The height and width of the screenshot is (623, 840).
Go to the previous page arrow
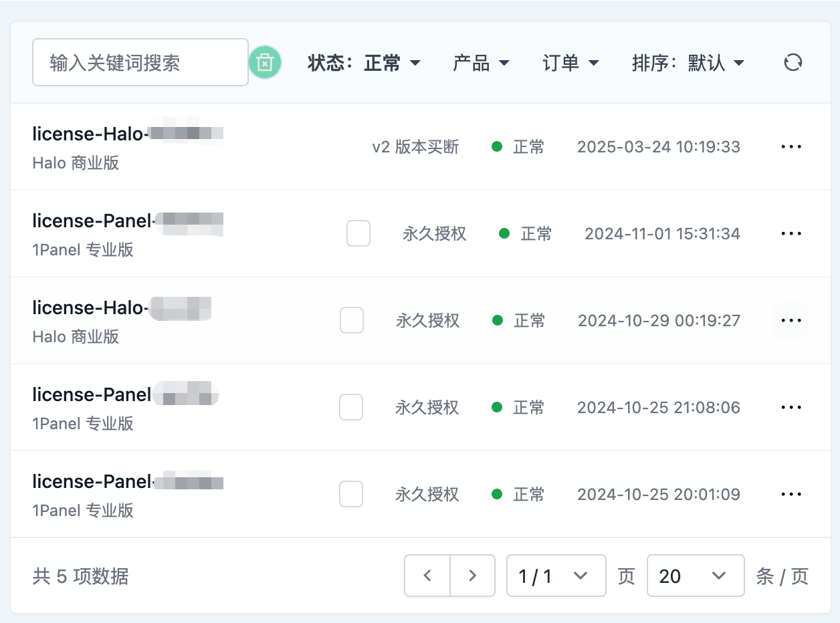(x=427, y=576)
